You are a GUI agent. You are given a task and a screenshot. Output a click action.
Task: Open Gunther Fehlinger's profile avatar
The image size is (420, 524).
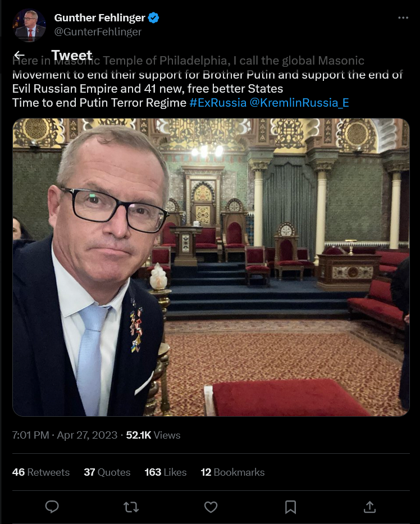click(29, 25)
